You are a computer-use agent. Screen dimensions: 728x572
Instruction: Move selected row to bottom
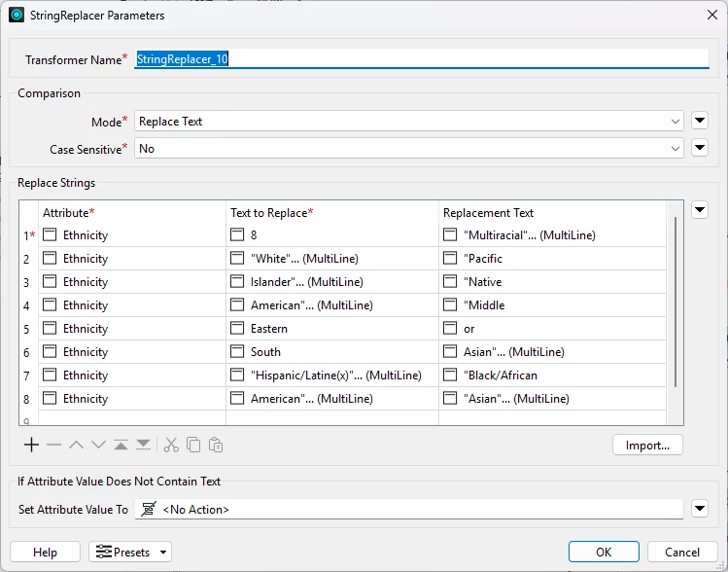point(143,446)
